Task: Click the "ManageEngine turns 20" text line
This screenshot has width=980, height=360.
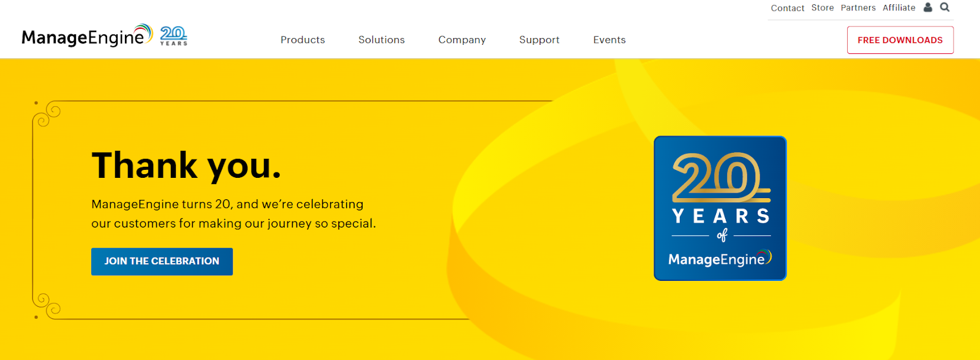Action: 227,204
